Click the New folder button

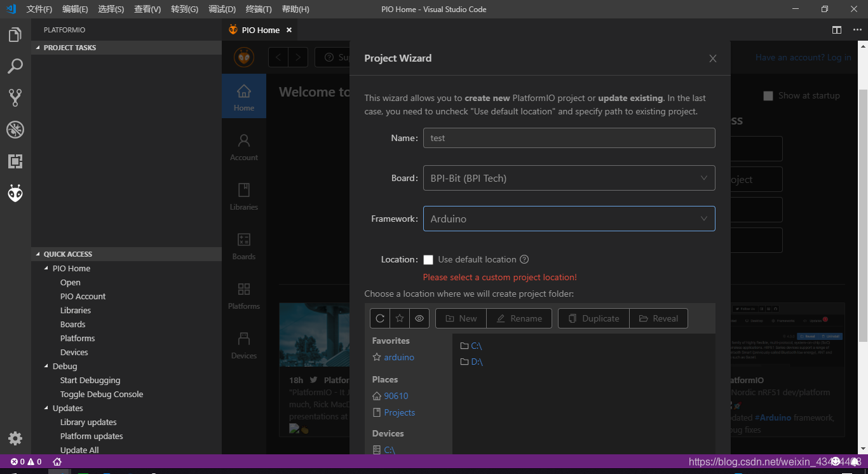(x=461, y=318)
